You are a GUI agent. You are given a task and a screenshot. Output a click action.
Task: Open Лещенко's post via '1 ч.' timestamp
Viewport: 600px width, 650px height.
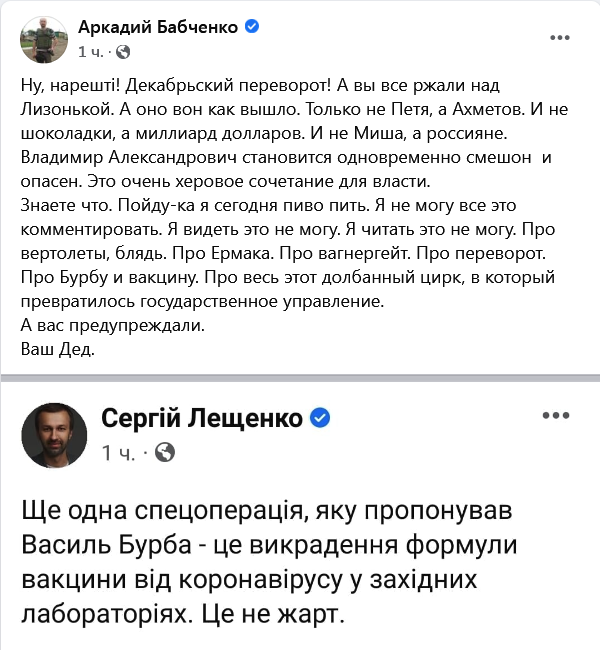point(119,453)
